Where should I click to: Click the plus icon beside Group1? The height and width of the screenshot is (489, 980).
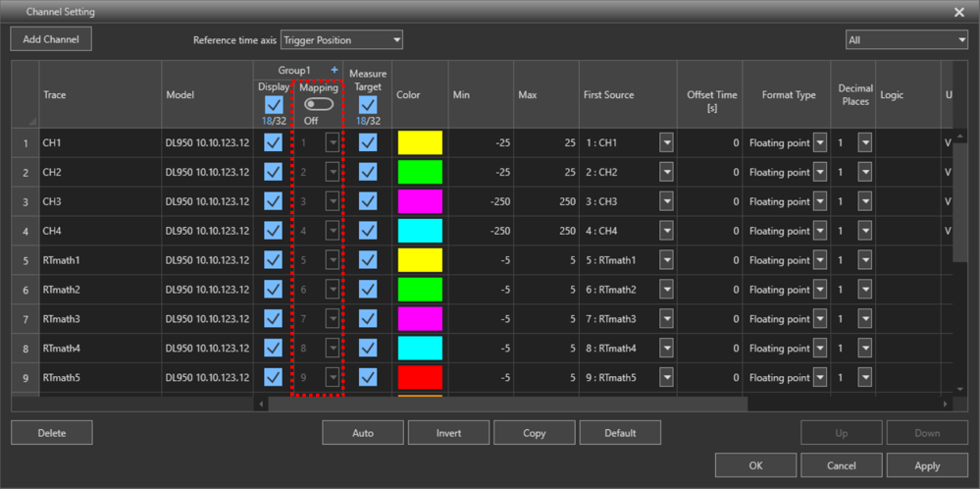[335, 70]
